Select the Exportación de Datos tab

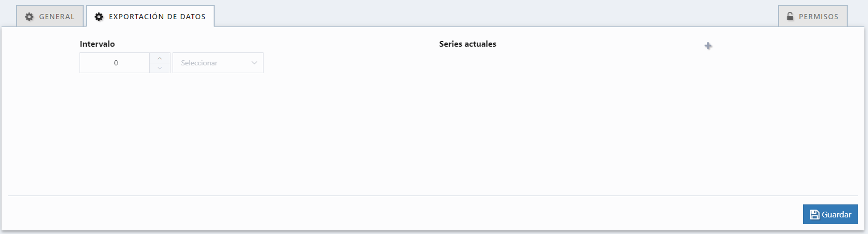point(150,17)
